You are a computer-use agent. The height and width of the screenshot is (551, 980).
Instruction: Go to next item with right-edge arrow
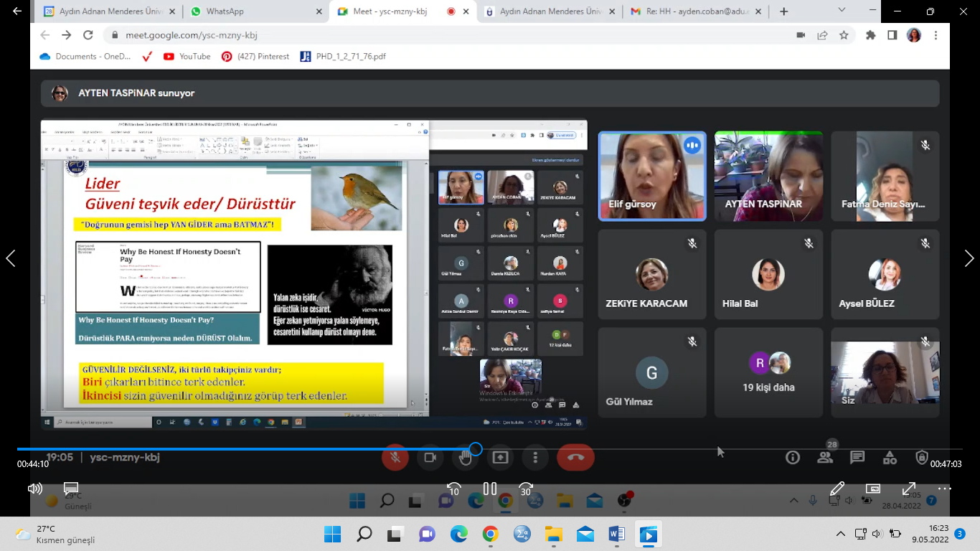coord(969,258)
